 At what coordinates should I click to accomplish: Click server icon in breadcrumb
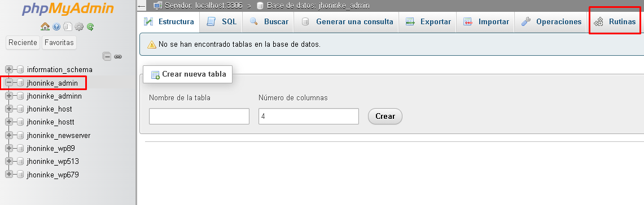coord(157,5)
